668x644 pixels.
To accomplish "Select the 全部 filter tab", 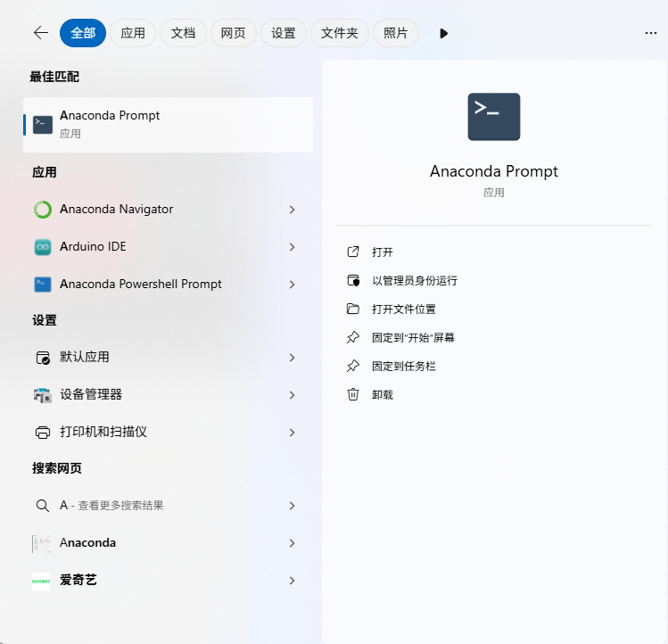I will click(x=83, y=33).
